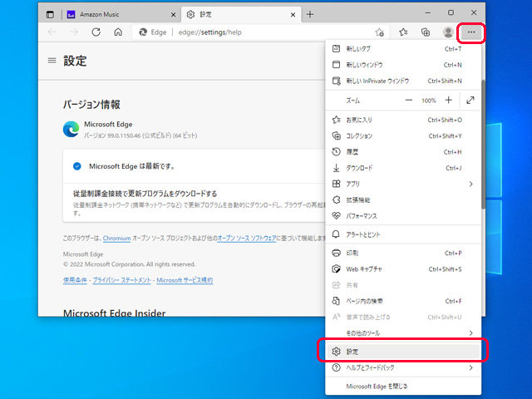The width and height of the screenshot is (532, 399).
Task: Click the Microsoft Edge は最新です status text
Action: pos(131,166)
